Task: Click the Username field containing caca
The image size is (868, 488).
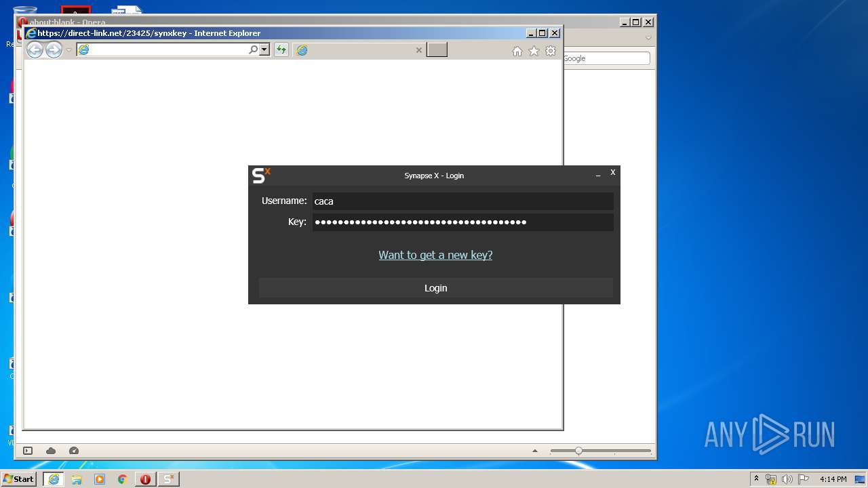Action: coord(462,201)
